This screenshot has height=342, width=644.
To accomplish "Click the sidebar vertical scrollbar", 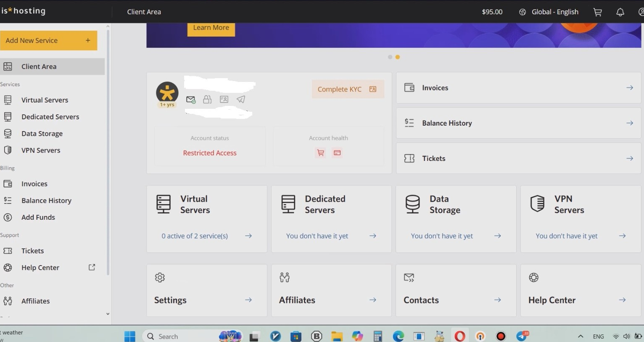I will (108, 151).
